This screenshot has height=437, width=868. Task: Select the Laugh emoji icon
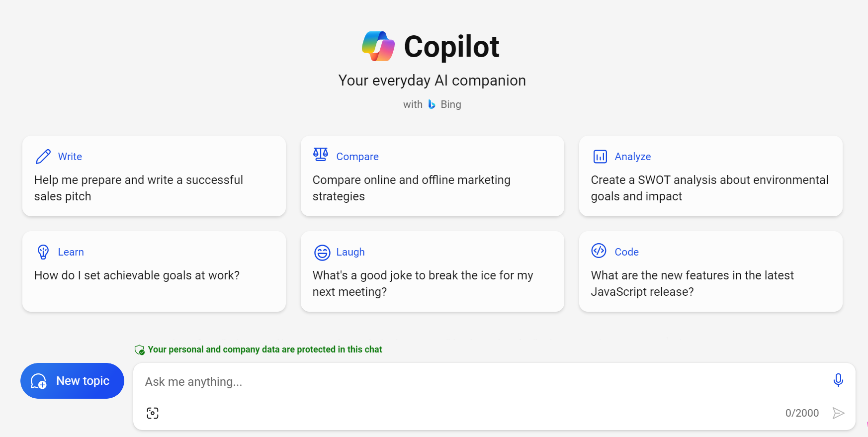pos(322,252)
